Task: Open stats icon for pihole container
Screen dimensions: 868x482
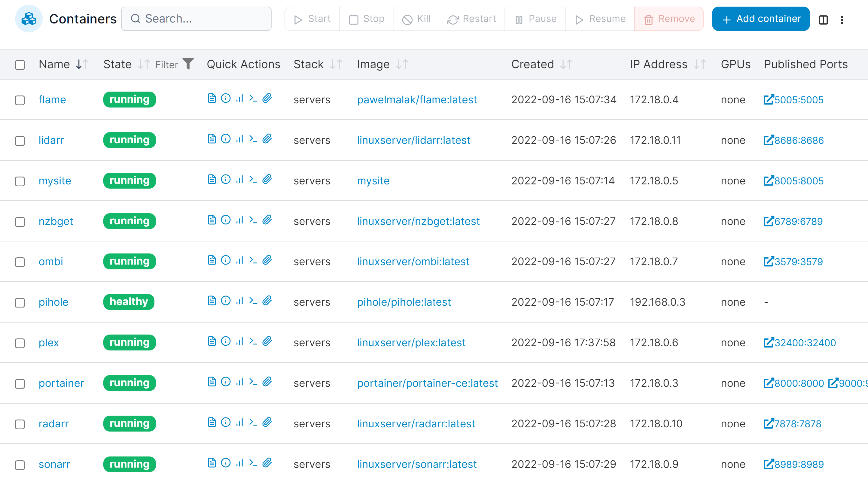Action: [239, 301]
